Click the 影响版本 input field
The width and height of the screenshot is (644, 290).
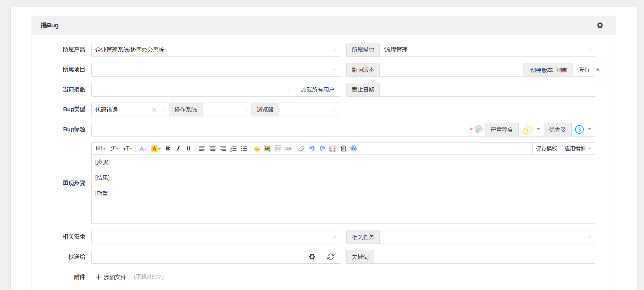point(451,70)
